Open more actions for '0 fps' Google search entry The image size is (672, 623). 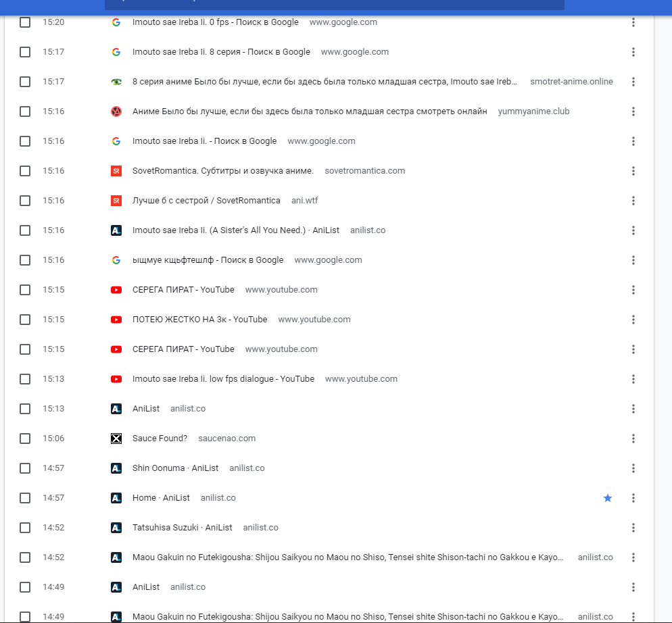(633, 22)
